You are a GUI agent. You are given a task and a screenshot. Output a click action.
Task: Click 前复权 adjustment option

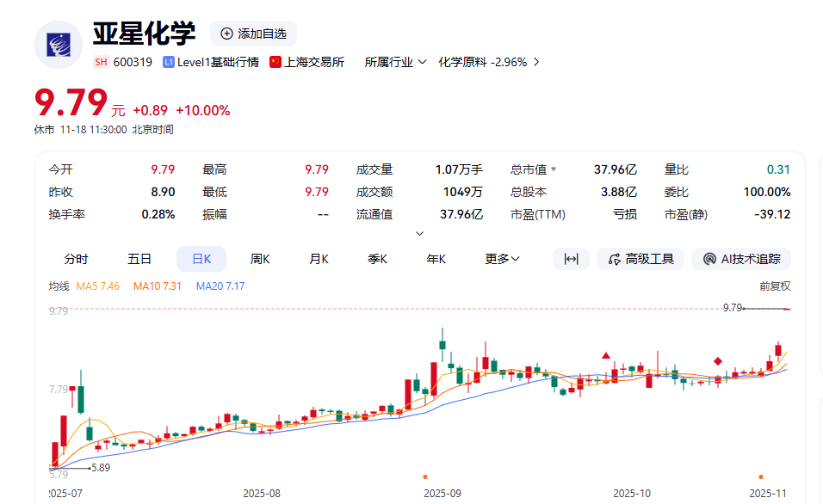774,286
